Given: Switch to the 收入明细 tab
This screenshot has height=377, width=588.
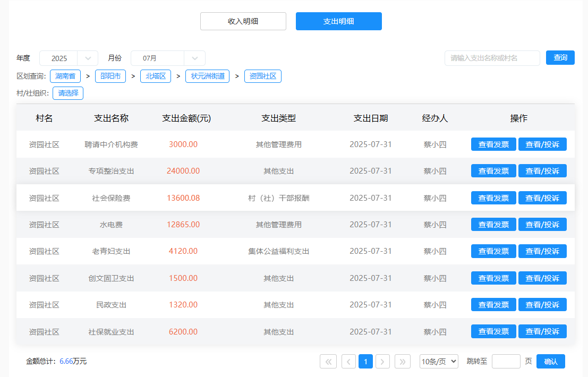Looking at the screenshot, I should 243,21.
